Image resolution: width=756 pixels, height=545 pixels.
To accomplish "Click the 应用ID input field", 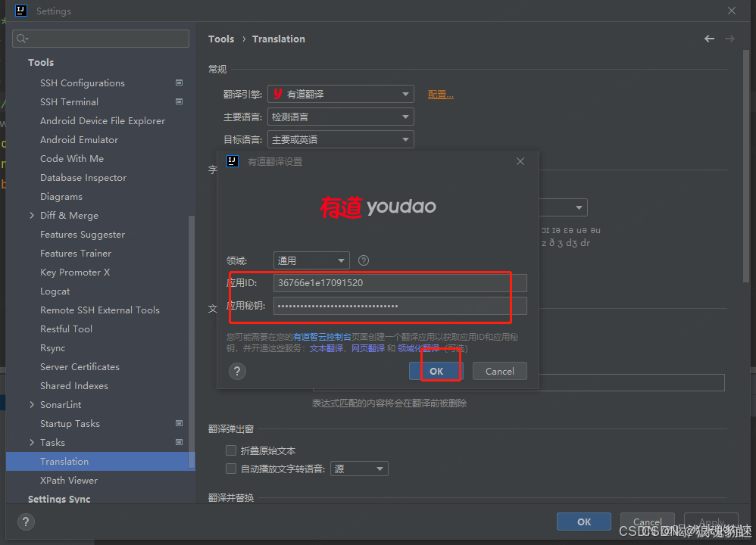I will (x=400, y=283).
